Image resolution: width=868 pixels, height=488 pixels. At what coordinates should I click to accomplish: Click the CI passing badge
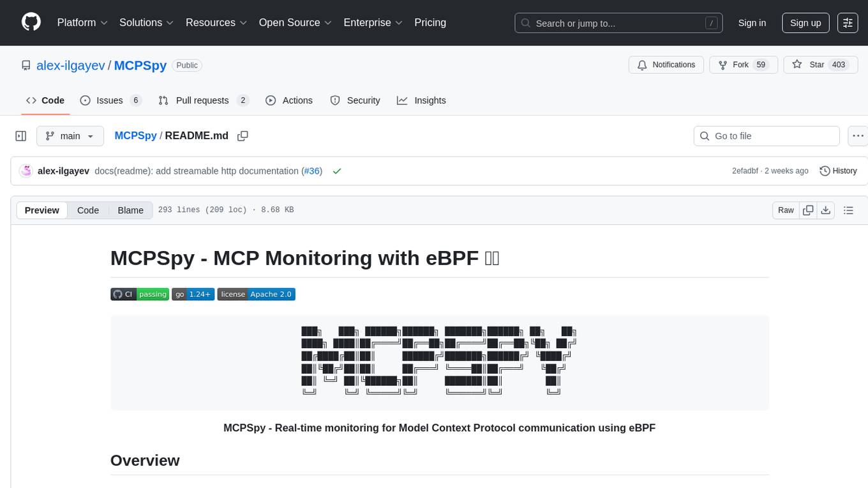tap(140, 294)
